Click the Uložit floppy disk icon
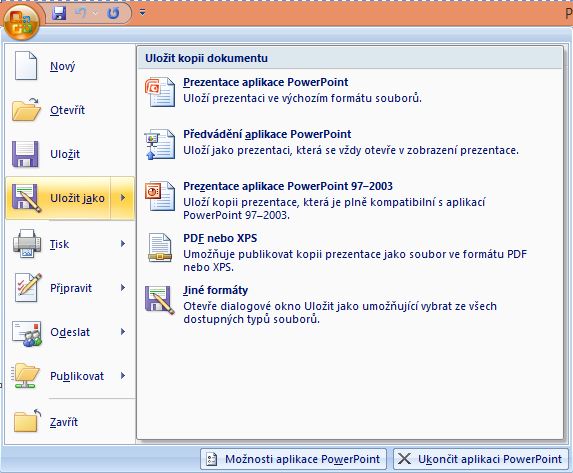This screenshot has width=573, height=473. coord(25,154)
